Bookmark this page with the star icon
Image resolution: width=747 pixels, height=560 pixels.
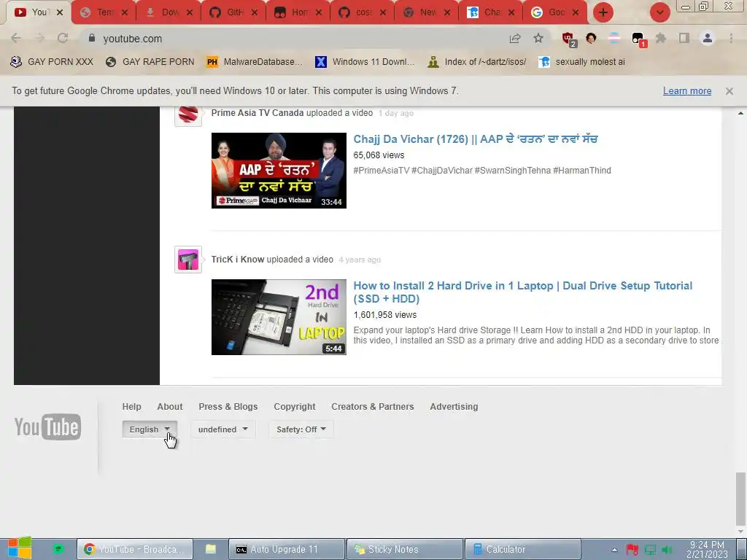tap(538, 38)
